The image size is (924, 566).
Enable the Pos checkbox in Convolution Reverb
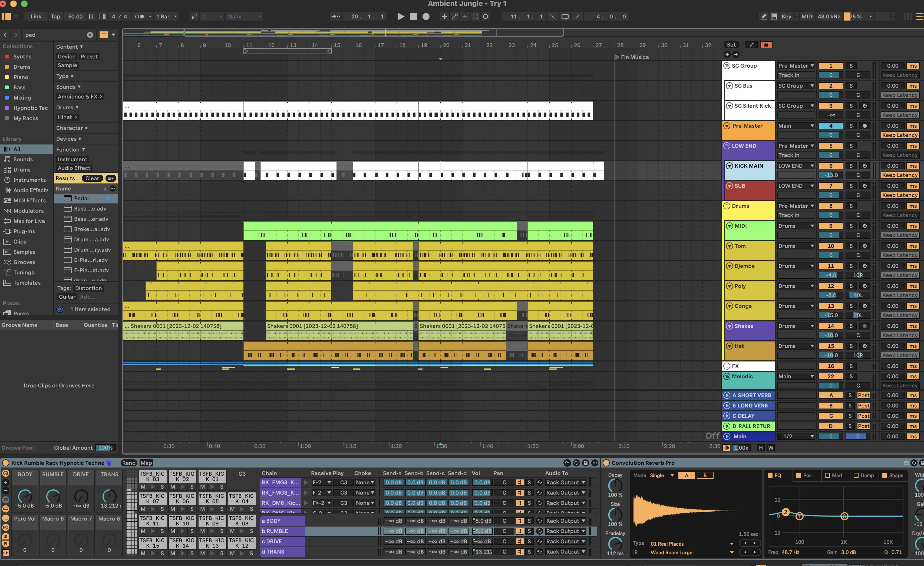(x=798, y=475)
